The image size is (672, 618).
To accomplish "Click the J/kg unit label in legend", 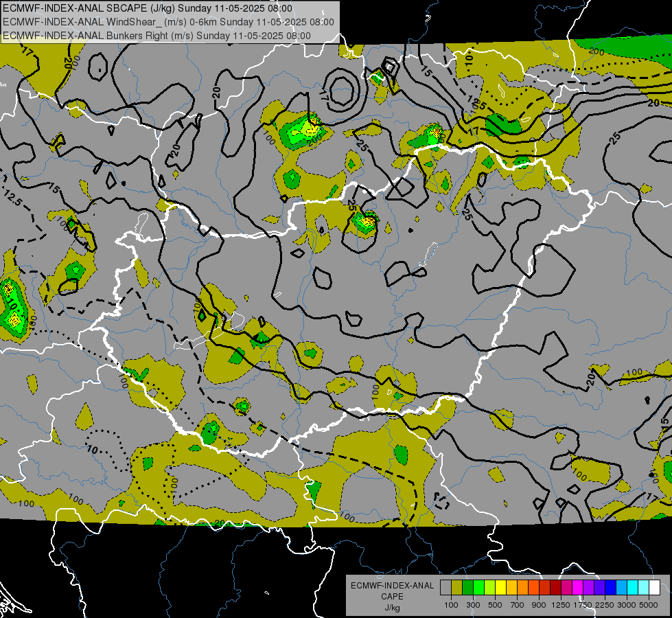I will (392, 608).
